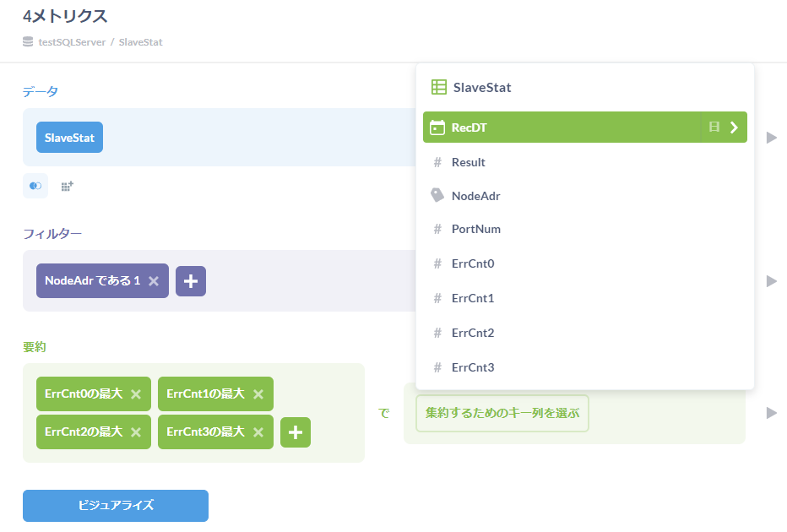The width and height of the screenshot is (787, 532).
Task: Remove ErrCnt1 max metric
Action: pos(258,394)
